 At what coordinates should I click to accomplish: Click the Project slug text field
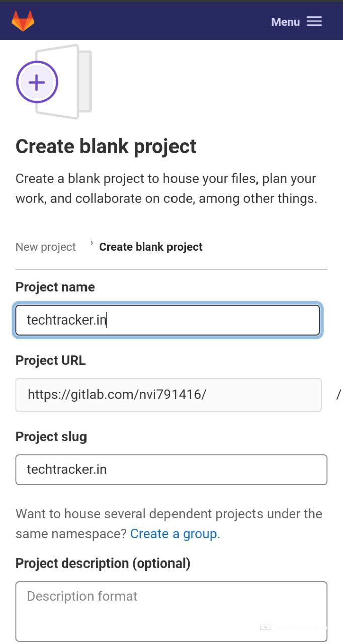[171, 469]
